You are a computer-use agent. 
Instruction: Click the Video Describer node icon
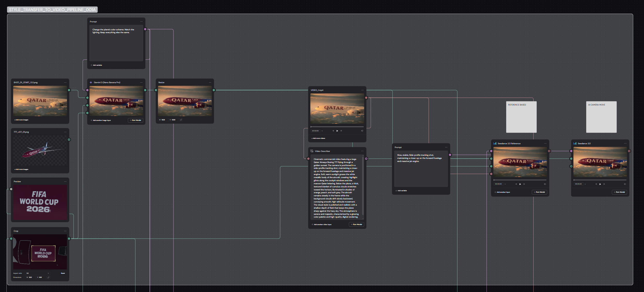click(312, 151)
